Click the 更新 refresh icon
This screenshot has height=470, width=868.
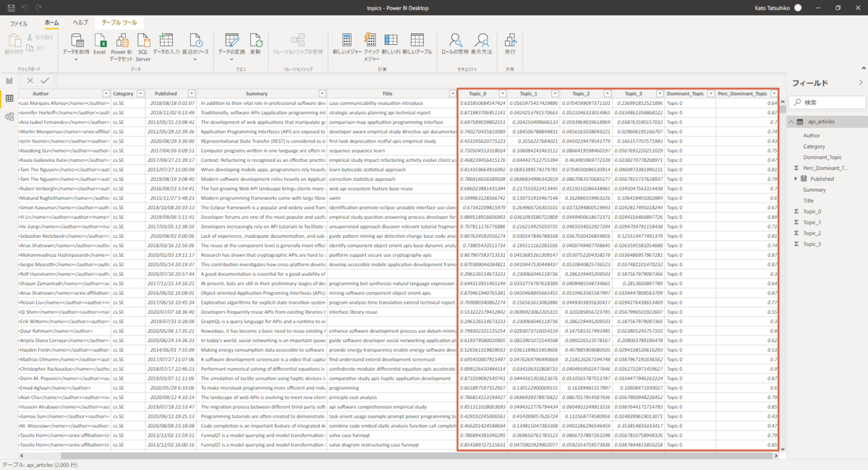tap(255, 40)
